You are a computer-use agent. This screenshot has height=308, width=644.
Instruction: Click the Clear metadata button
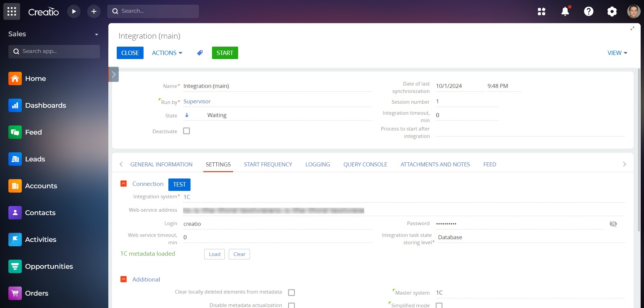pyautogui.click(x=239, y=254)
